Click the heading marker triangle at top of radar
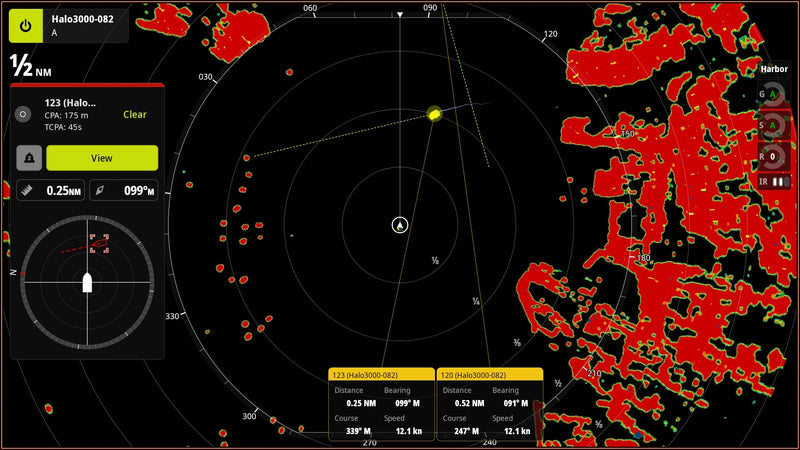Viewport: 800px width, 450px height. [x=400, y=15]
